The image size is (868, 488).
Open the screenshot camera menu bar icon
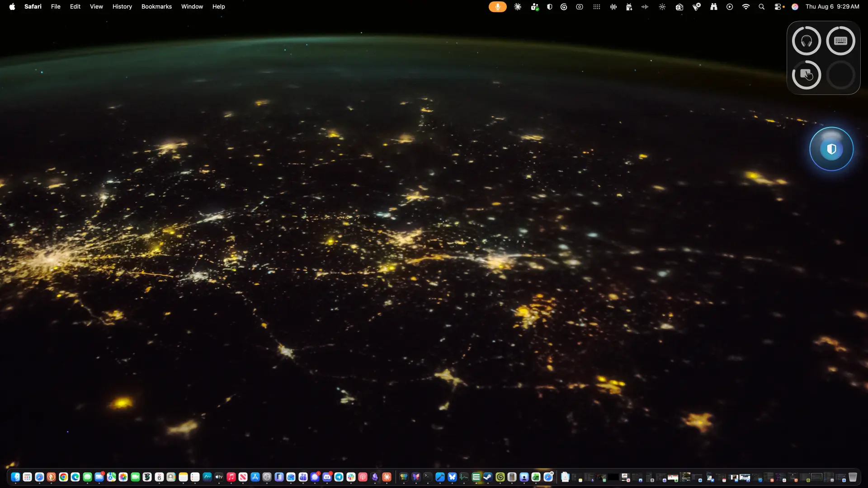(580, 7)
